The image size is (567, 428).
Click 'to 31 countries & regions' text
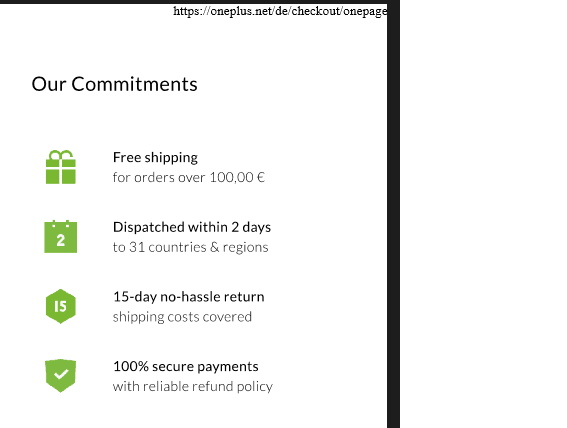click(191, 247)
